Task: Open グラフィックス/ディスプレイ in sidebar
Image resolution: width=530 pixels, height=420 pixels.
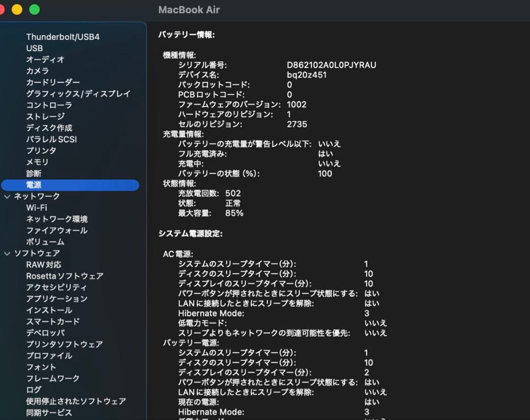Action: coord(78,94)
